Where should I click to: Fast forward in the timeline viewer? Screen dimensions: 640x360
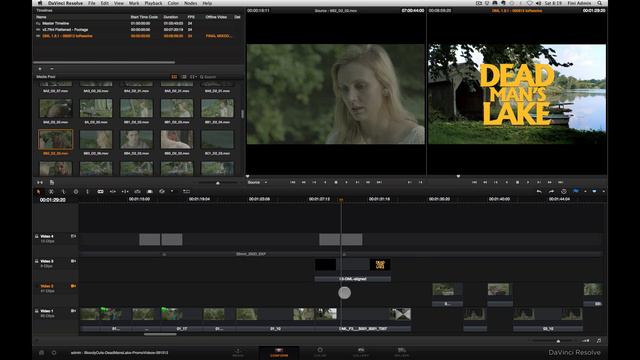[x=549, y=182]
